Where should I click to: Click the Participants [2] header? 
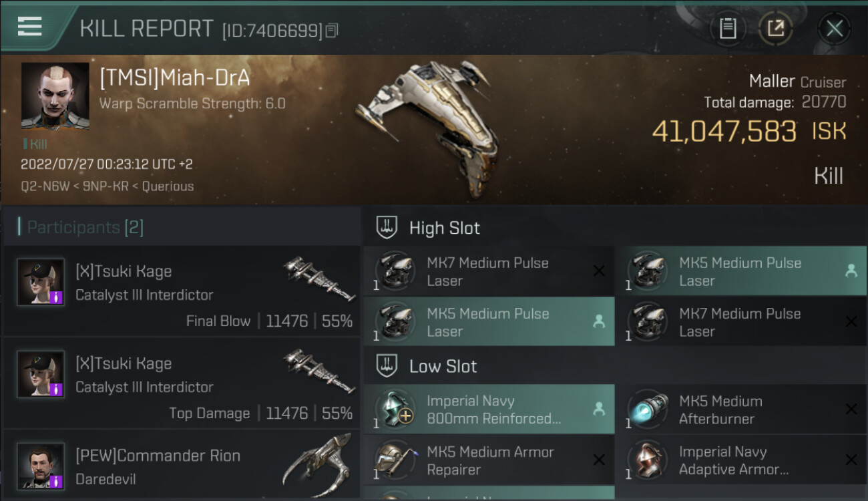(x=84, y=227)
